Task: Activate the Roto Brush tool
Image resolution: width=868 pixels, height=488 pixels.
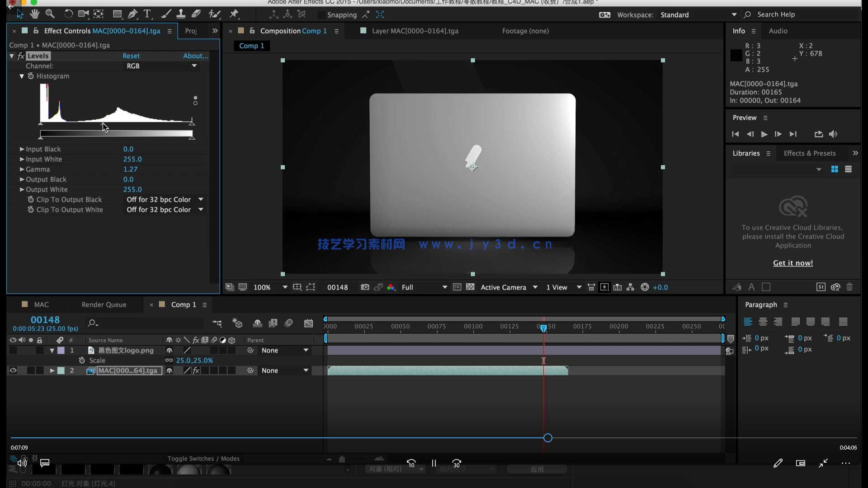Action: point(215,14)
